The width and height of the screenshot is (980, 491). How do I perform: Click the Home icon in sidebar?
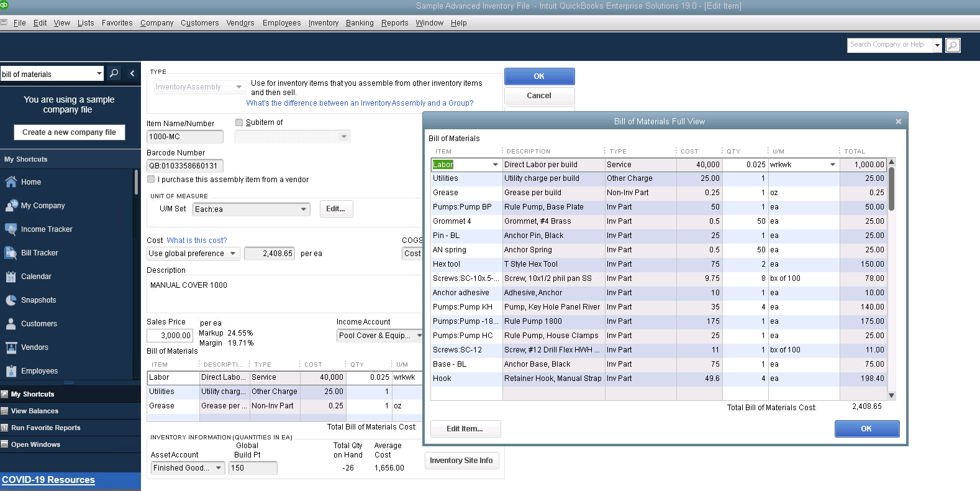pyautogui.click(x=11, y=182)
